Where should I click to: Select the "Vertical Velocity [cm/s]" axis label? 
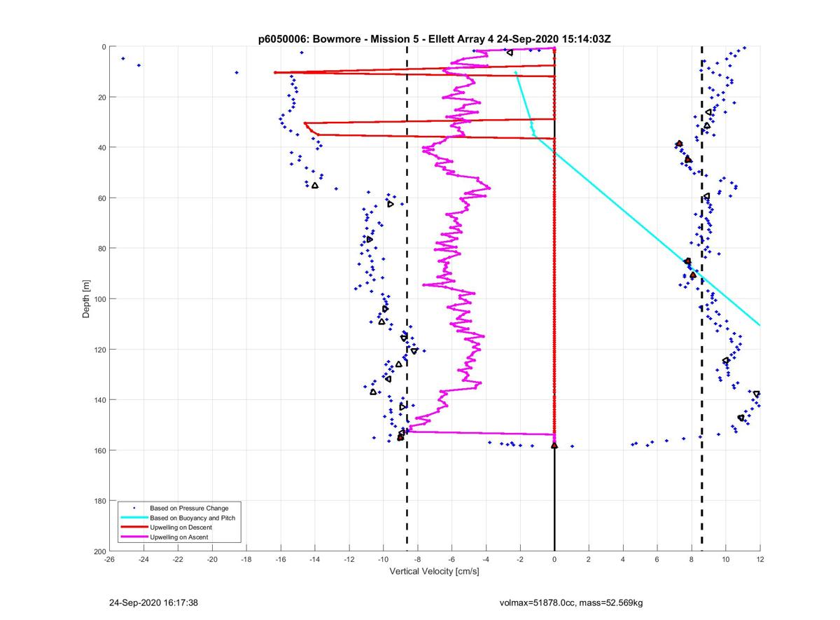[x=434, y=572]
